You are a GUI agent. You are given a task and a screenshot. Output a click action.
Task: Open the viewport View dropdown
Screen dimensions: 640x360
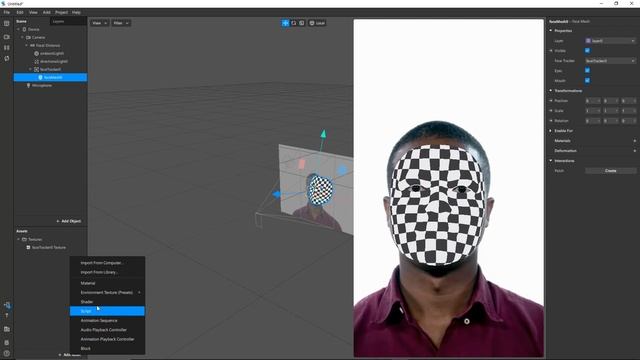99,23
